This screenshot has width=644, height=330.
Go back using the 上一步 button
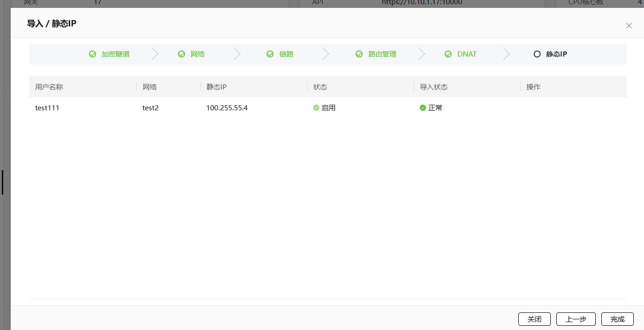tap(576, 319)
